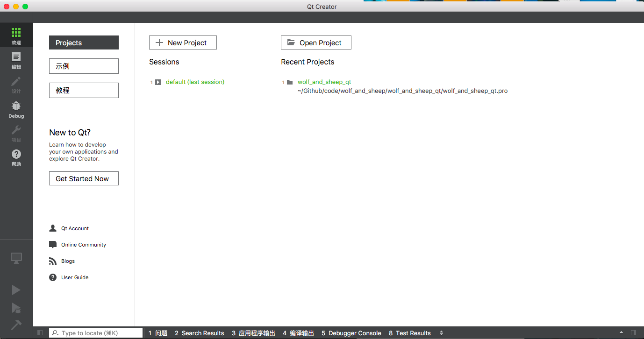Click the session play icon beside default
The height and width of the screenshot is (339, 644).
point(158,82)
